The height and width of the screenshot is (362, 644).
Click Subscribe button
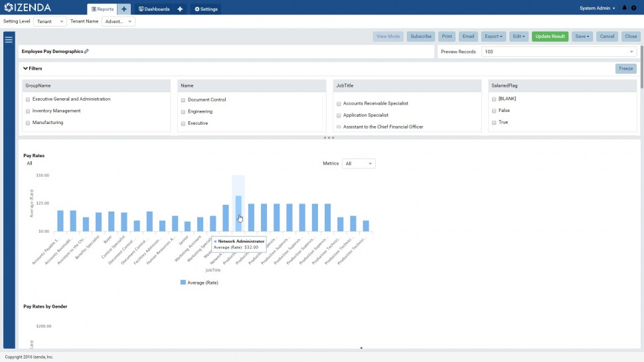[x=421, y=36]
